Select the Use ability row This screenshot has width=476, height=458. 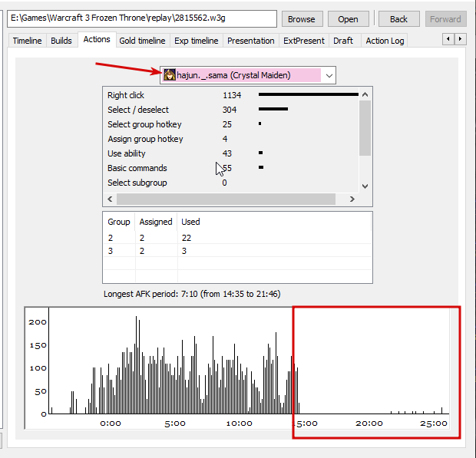pos(231,153)
